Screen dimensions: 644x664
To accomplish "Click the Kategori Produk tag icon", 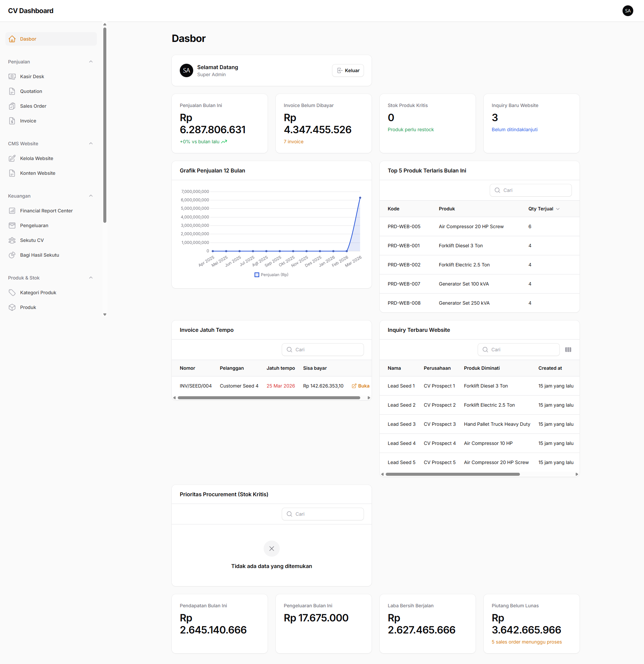I will pos(12,293).
